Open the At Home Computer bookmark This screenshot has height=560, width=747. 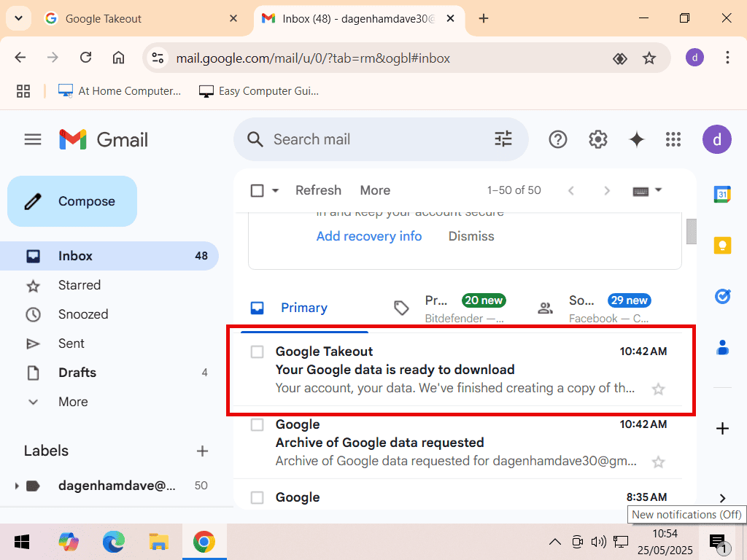(x=120, y=91)
